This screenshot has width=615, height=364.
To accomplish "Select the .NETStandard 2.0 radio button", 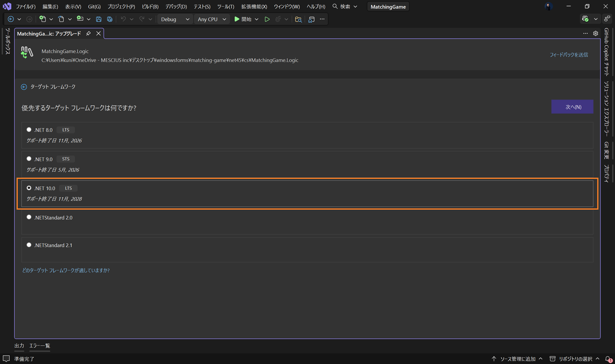I will pos(29,217).
